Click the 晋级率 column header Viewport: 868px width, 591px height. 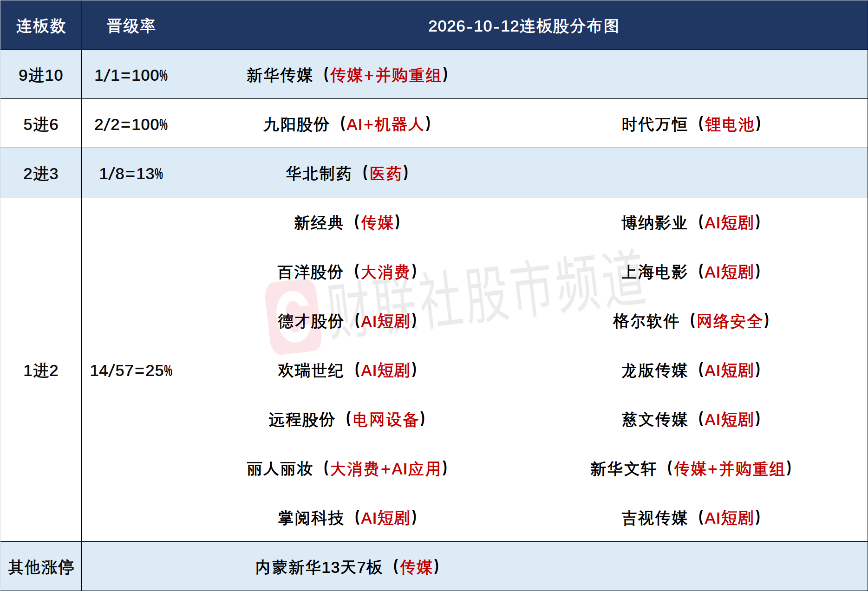pyautogui.click(x=131, y=26)
